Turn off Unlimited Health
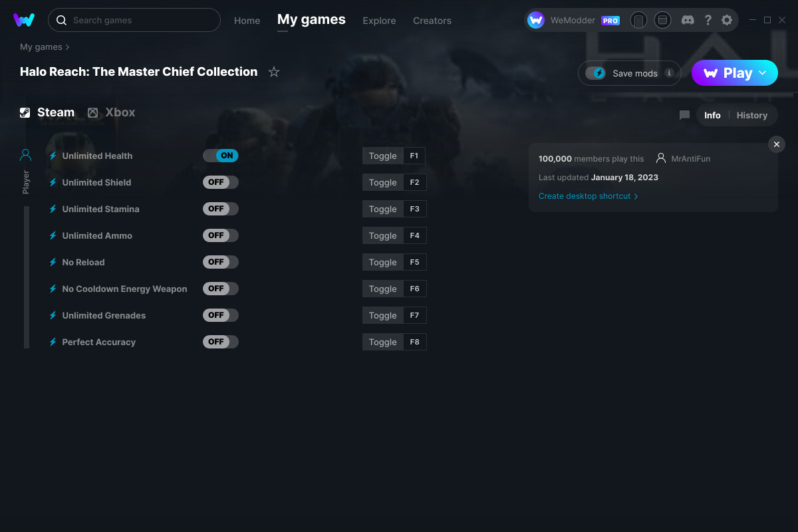Screen dimensions: 798x532 click(220, 155)
